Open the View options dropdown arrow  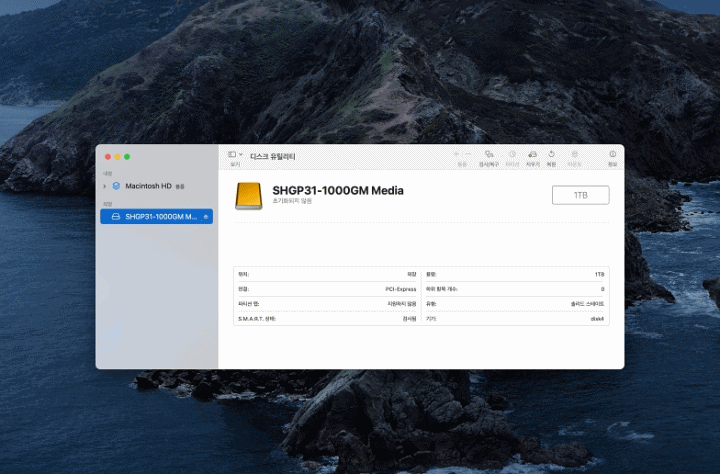(241, 155)
